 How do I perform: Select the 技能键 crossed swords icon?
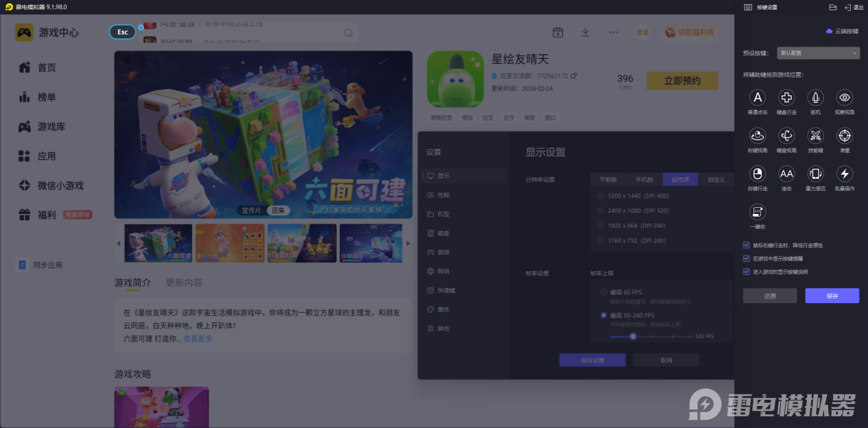click(x=815, y=135)
